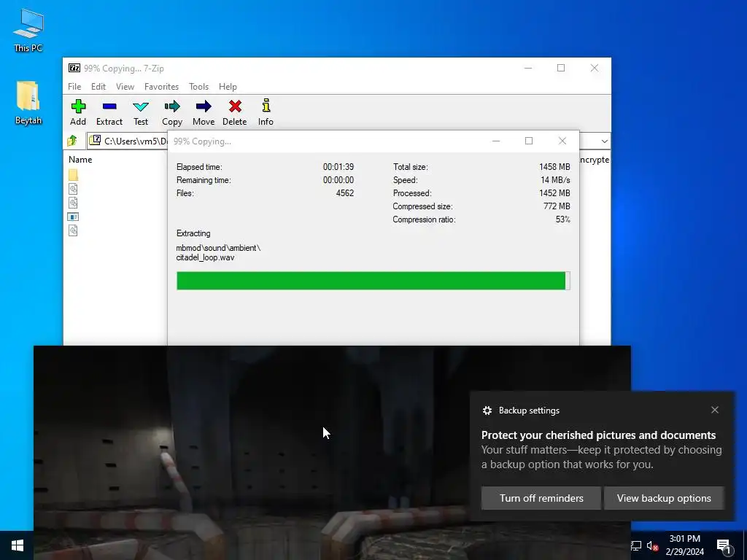Click View backup options button
Viewport: 747px width, 560px height.
pos(664,498)
